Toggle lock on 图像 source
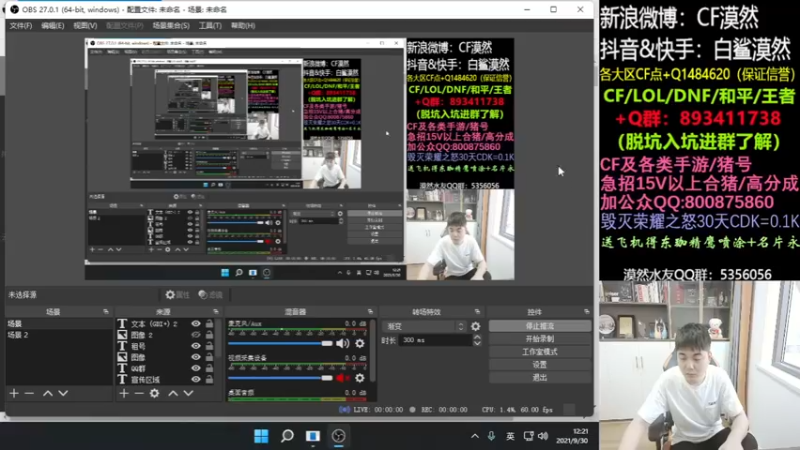This screenshot has height=450, width=800. pyautogui.click(x=209, y=357)
